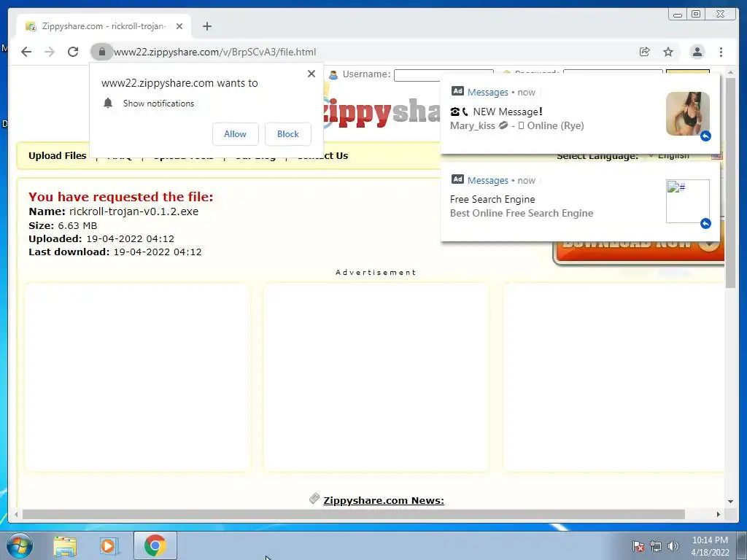Reload the Zippyshare page
The height and width of the screenshot is (560, 747).
point(73,52)
